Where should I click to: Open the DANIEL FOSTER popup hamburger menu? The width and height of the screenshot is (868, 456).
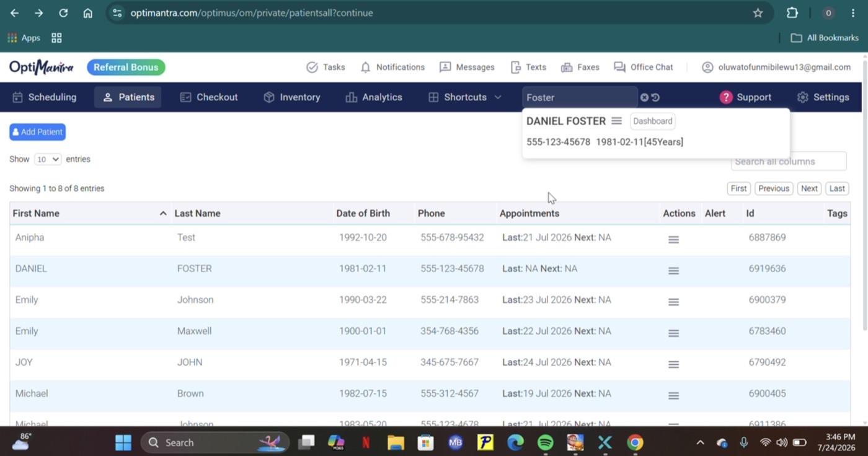pos(616,121)
